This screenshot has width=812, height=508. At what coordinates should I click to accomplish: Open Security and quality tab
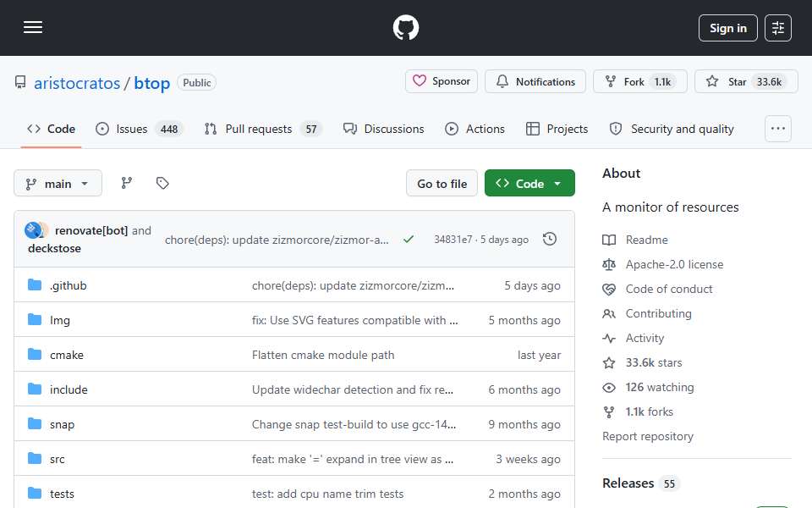672,129
